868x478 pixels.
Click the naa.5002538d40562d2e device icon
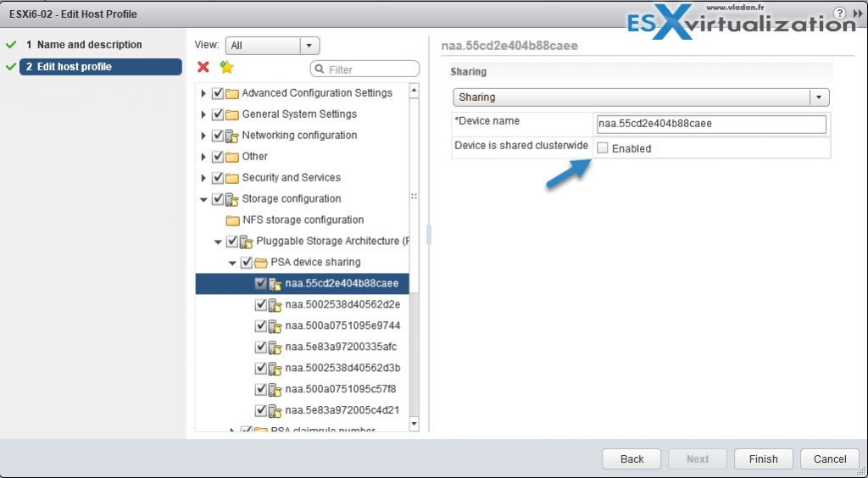click(275, 305)
